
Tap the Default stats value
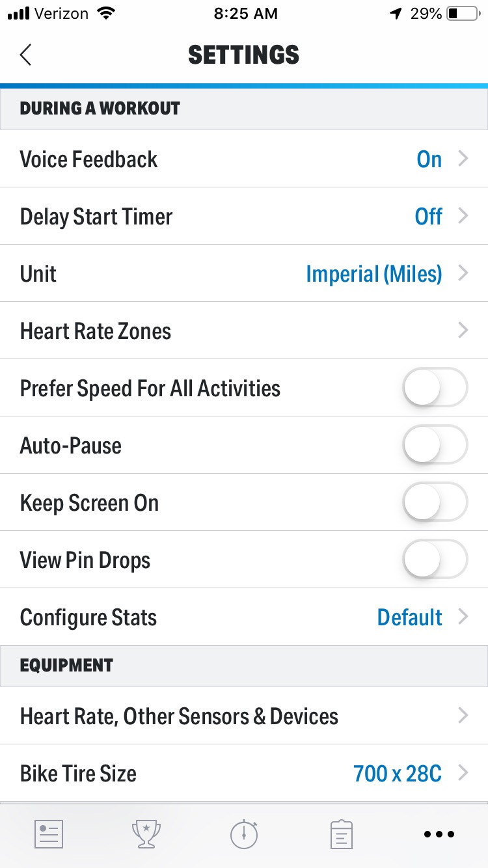(x=410, y=617)
